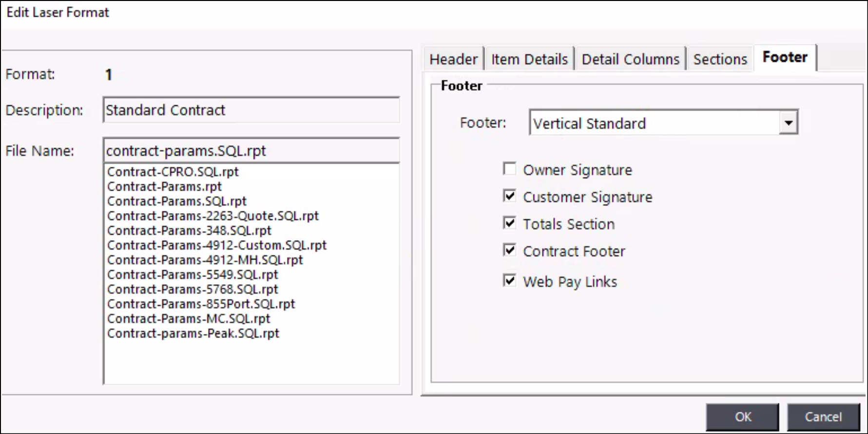The image size is (868, 434).
Task: Toggle the Totals Section checkbox
Action: (509, 223)
